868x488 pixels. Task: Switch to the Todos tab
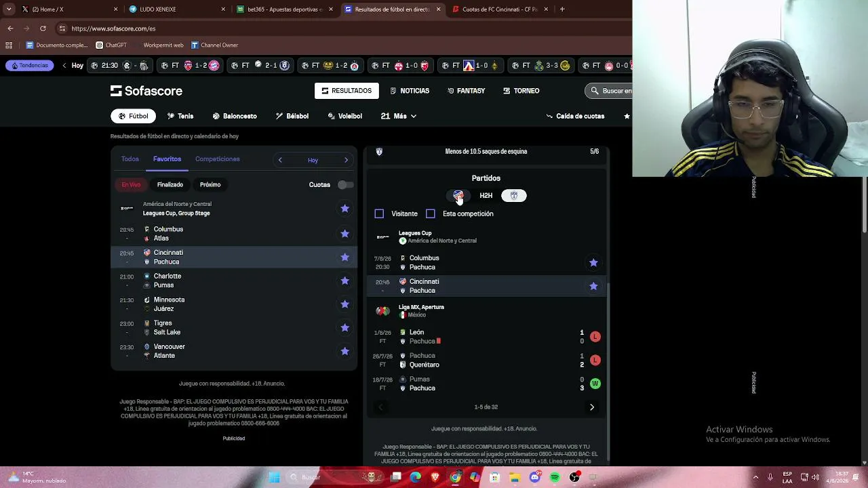click(130, 159)
